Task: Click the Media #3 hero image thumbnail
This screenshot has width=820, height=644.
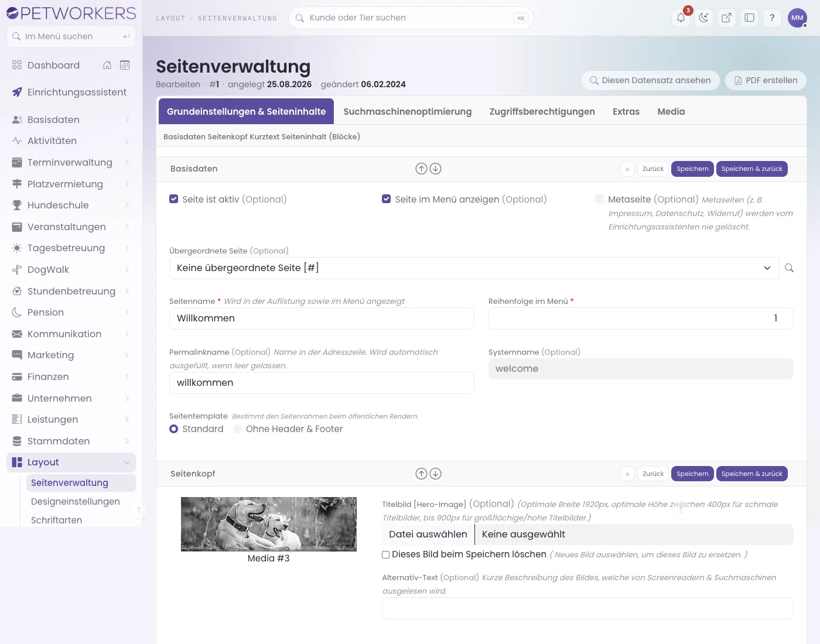Action: point(268,524)
